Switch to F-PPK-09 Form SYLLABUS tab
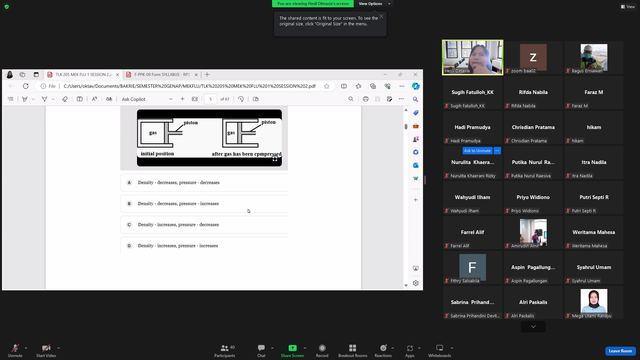Screen dimensions: 640x360 coord(161,75)
